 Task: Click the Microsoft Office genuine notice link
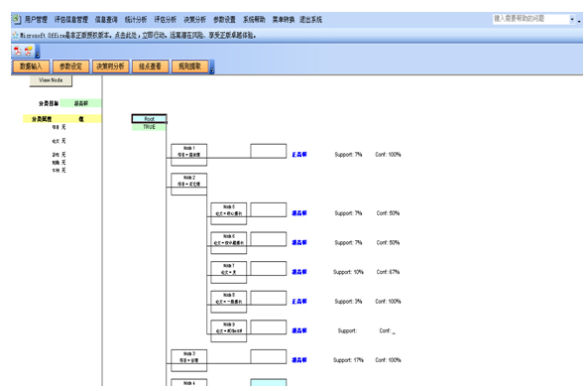pos(138,36)
